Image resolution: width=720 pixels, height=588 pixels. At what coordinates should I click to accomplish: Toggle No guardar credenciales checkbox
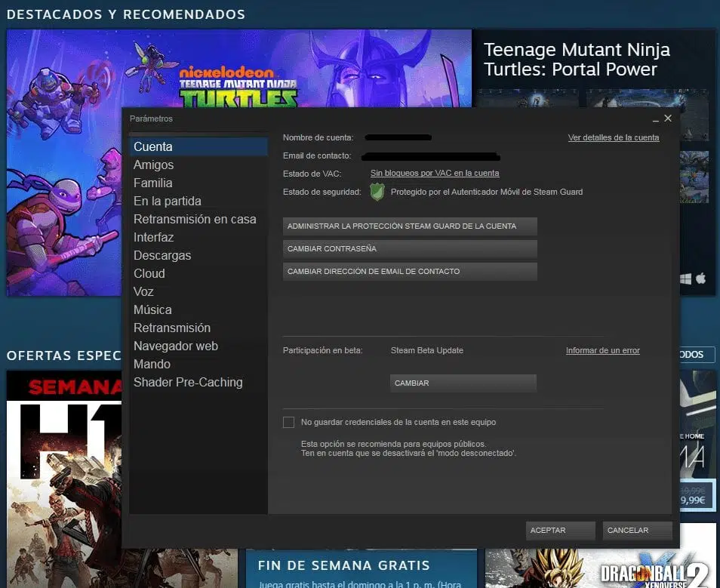[x=288, y=422]
